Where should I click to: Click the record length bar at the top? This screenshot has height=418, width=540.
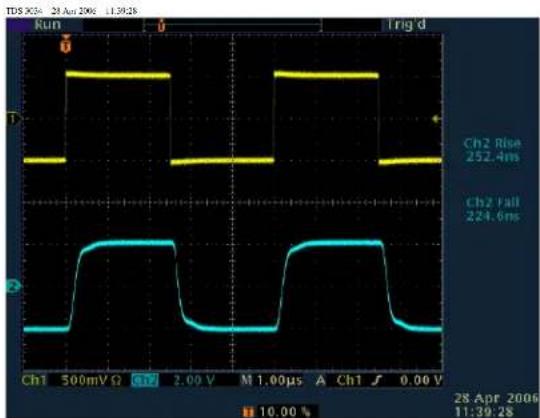tap(232, 25)
